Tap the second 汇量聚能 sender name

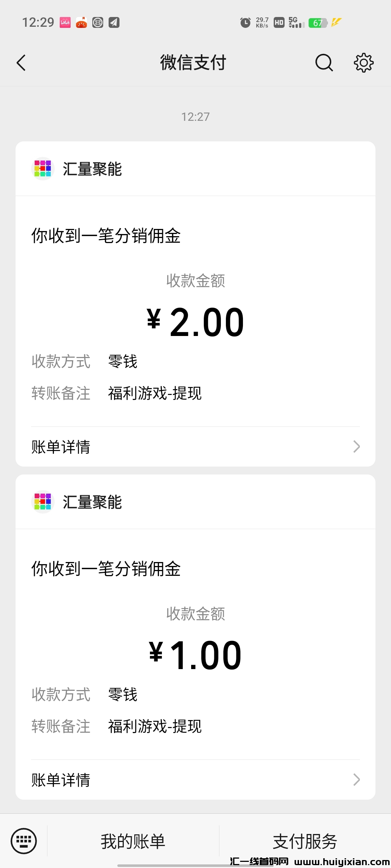pyautogui.click(x=92, y=502)
